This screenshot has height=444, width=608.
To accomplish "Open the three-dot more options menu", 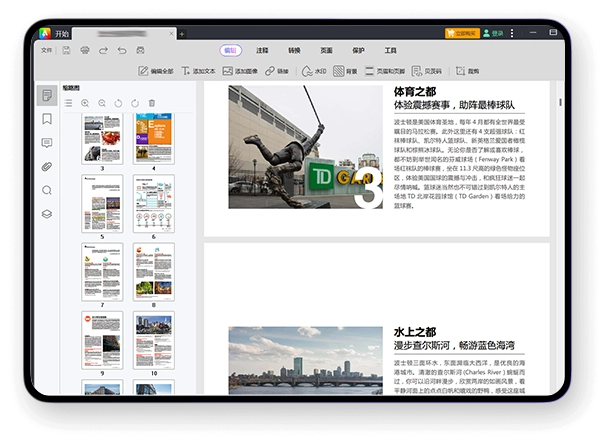I will click(512, 33).
